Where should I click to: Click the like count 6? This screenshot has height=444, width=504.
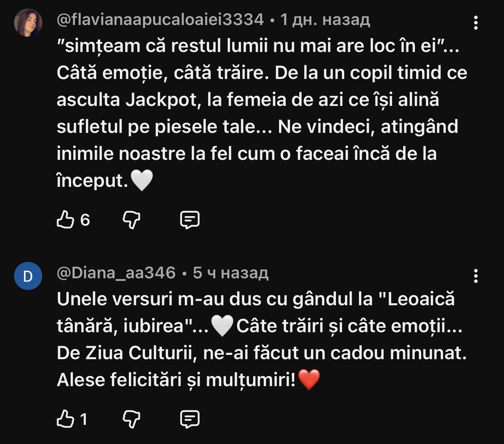[85, 220]
